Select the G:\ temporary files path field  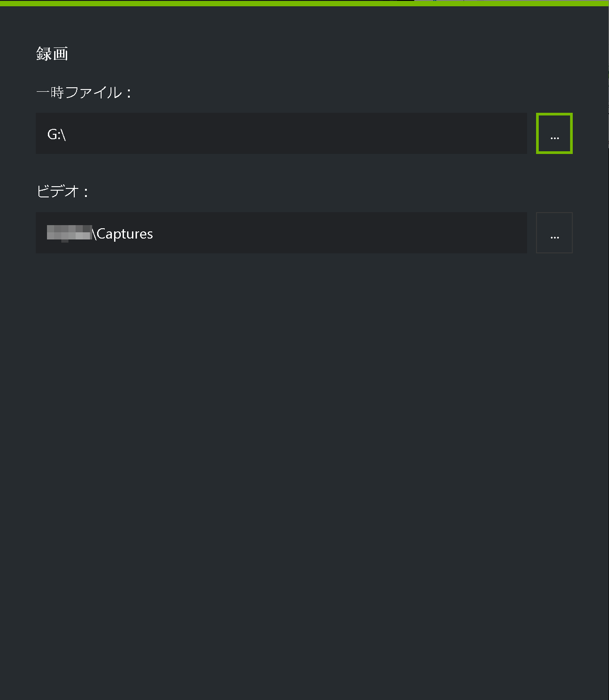tap(282, 133)
